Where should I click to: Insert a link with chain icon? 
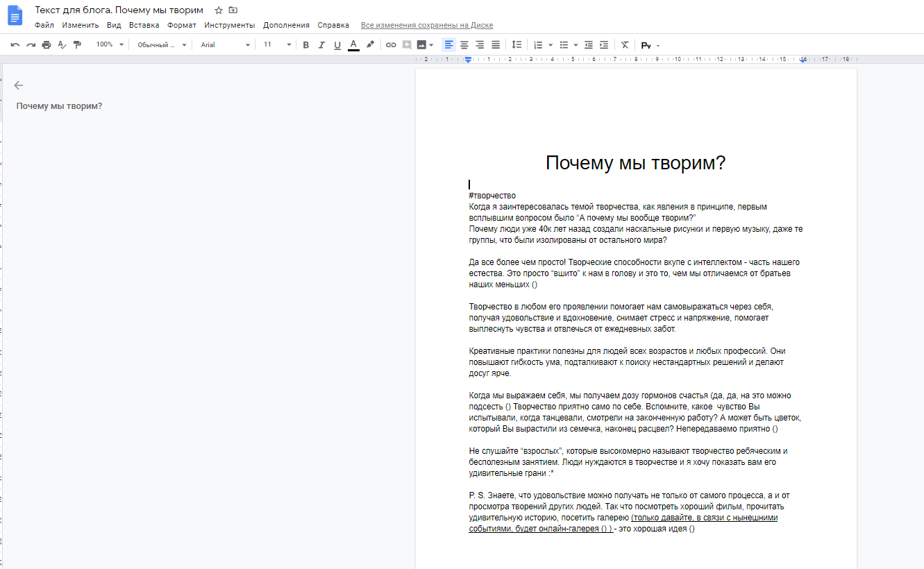coord(391,44)
